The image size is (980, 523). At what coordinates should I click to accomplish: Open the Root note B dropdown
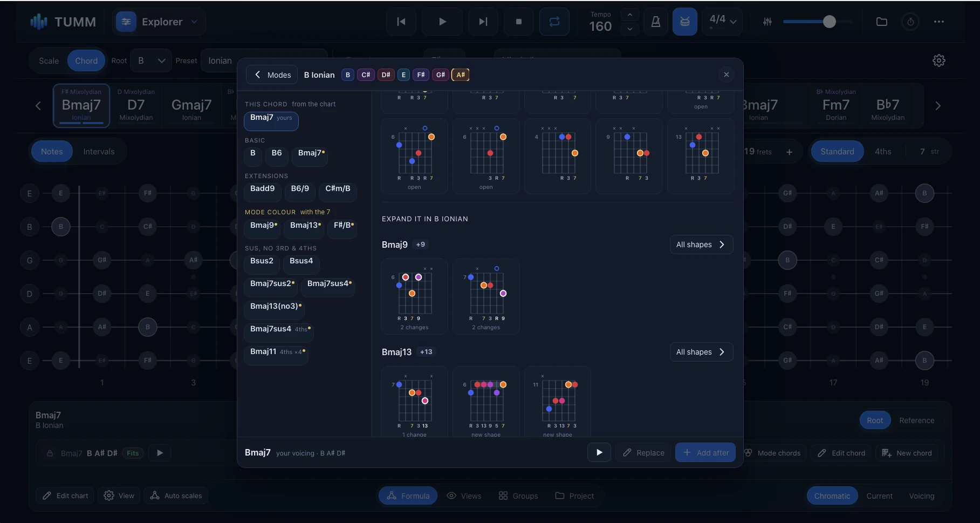pyautogui.click(x=151, y=61)
